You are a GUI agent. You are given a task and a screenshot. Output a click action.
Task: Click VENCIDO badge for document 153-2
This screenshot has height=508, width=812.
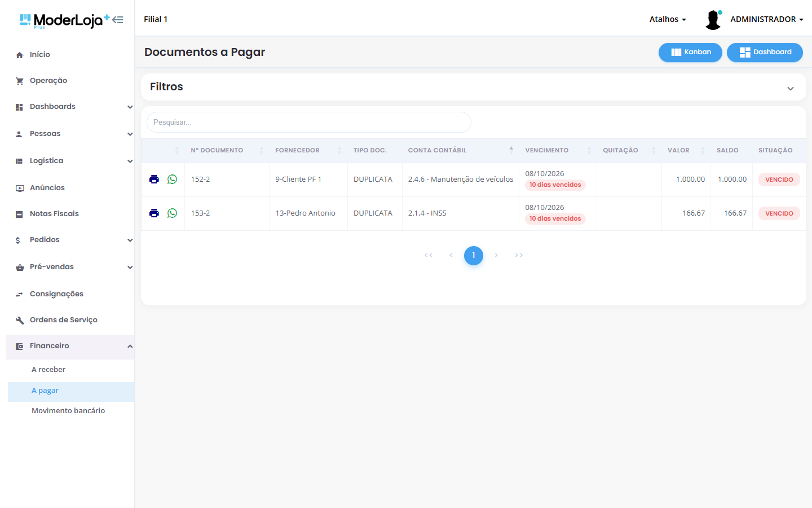coord(779,213)
